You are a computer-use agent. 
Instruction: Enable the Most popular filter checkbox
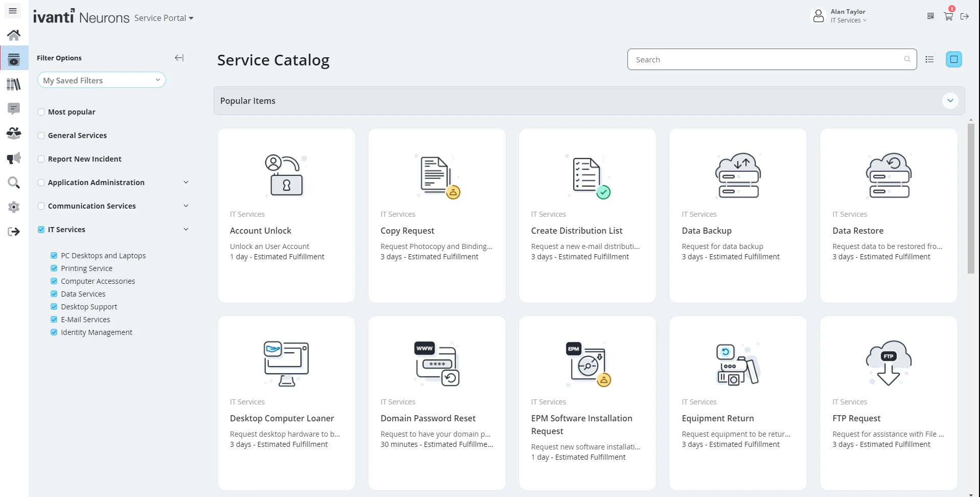[41, 111]
